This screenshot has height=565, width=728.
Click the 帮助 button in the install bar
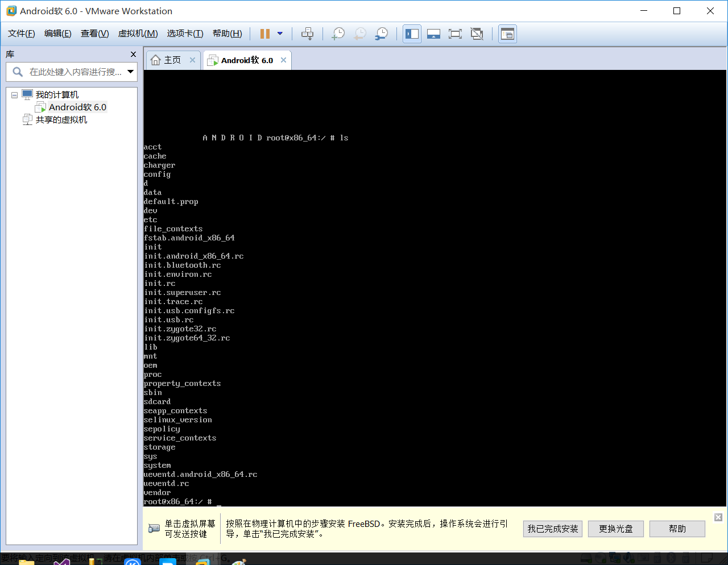coord(677,529)
